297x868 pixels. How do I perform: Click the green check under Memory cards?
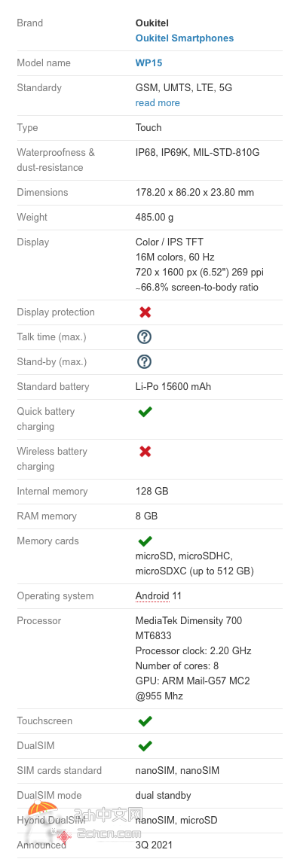145,541
